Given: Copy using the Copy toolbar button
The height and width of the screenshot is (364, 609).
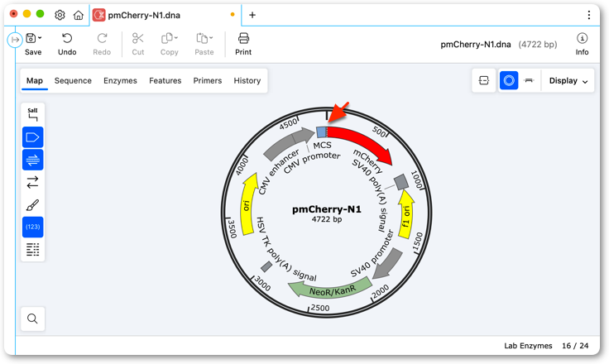Looking at the screenshot, I should point(169,45).
